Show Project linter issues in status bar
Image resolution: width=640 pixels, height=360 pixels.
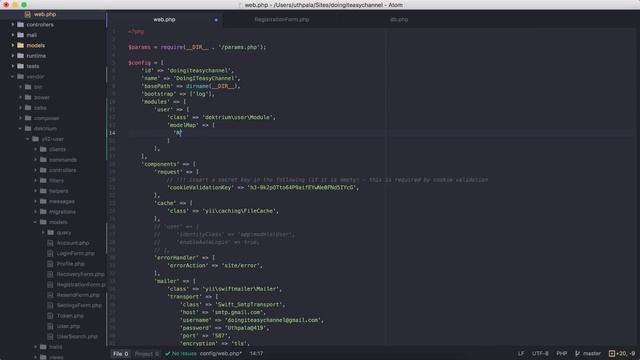click(x=146, y=354)
